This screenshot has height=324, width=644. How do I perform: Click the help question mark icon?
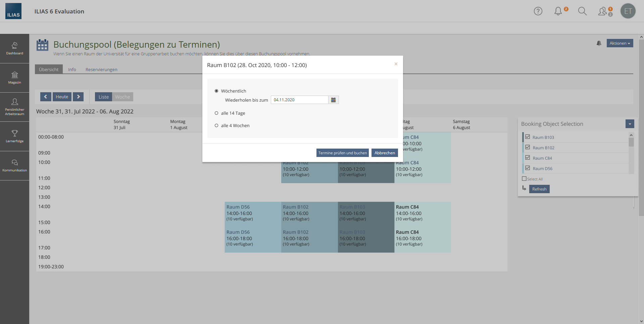(x=538, y=11)
